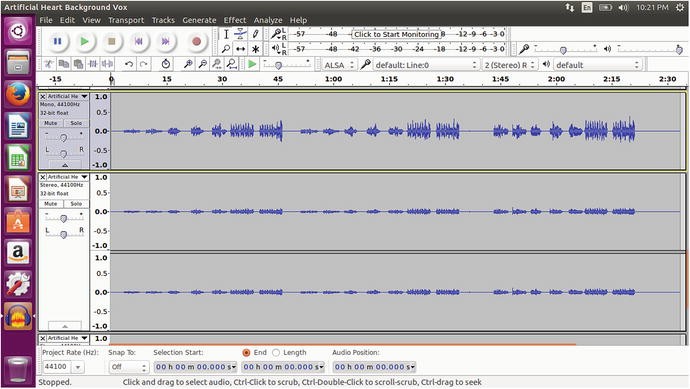Screen dimensions: 690x389
Task: Click the Zoom In magnifier icon
Action: point(188,64)
